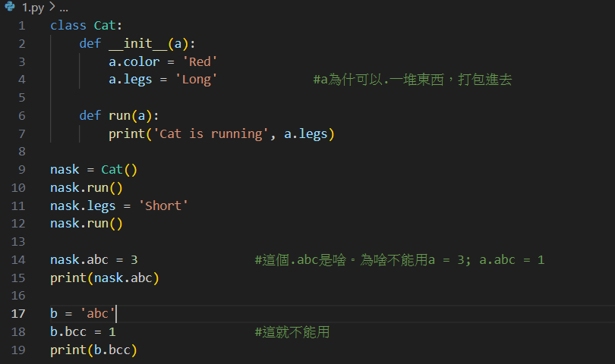Open the 1.py breadcrumb item

tap(33, 8)
